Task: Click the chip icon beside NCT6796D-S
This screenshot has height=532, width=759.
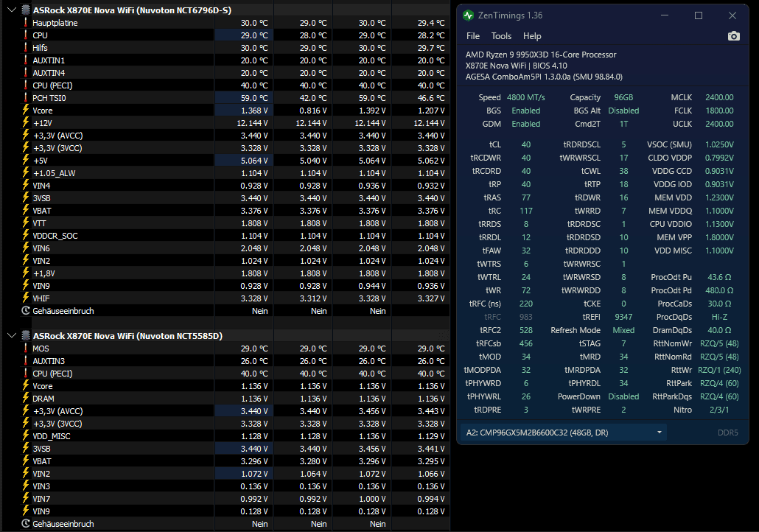Action: point(26,10)
